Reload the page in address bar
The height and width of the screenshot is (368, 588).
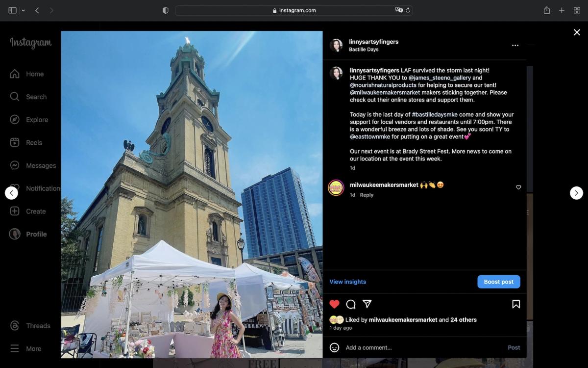tap(408, 10)
